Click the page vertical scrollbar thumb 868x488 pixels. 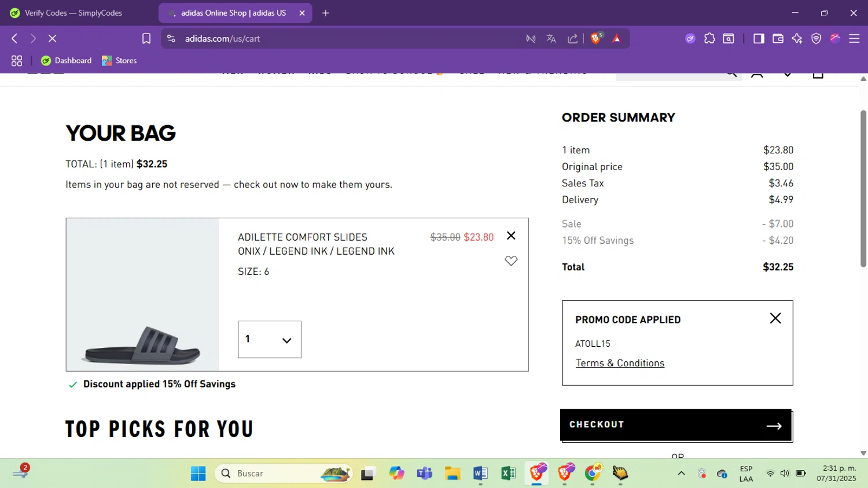[x=863, y=188]
